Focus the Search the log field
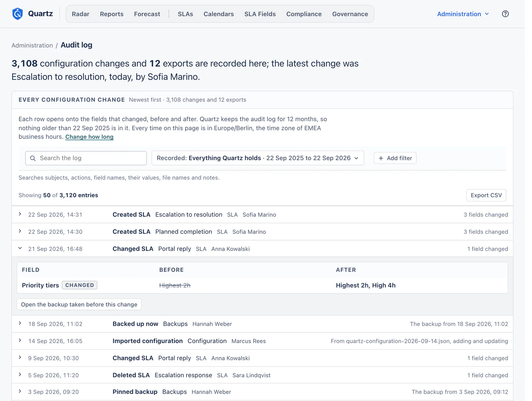Image resolution: width=532 pixels, height=401 pixels. tap(86, 158)
